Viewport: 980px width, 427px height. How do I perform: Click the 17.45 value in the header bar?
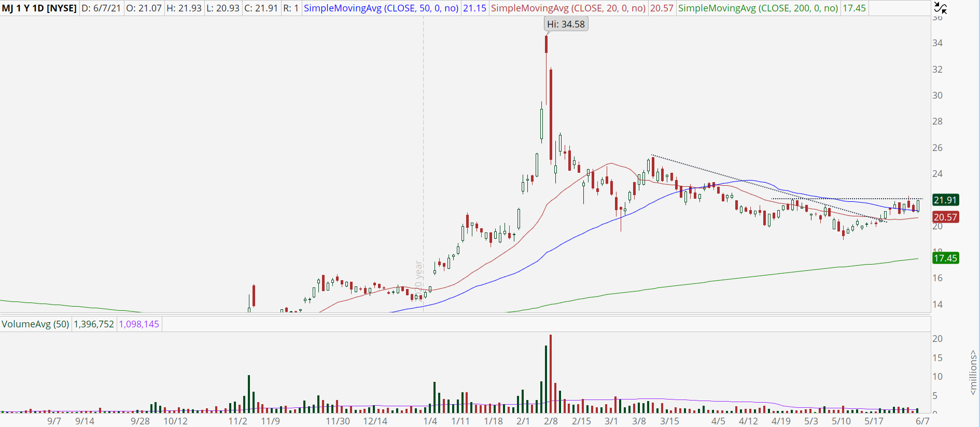[854, 8]
